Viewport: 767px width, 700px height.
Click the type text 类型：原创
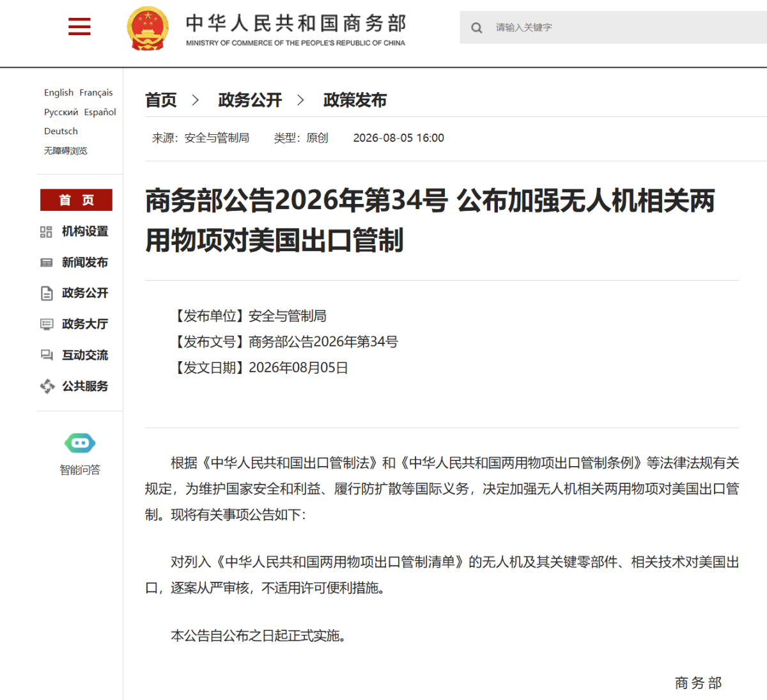click(x=300, y=138)
